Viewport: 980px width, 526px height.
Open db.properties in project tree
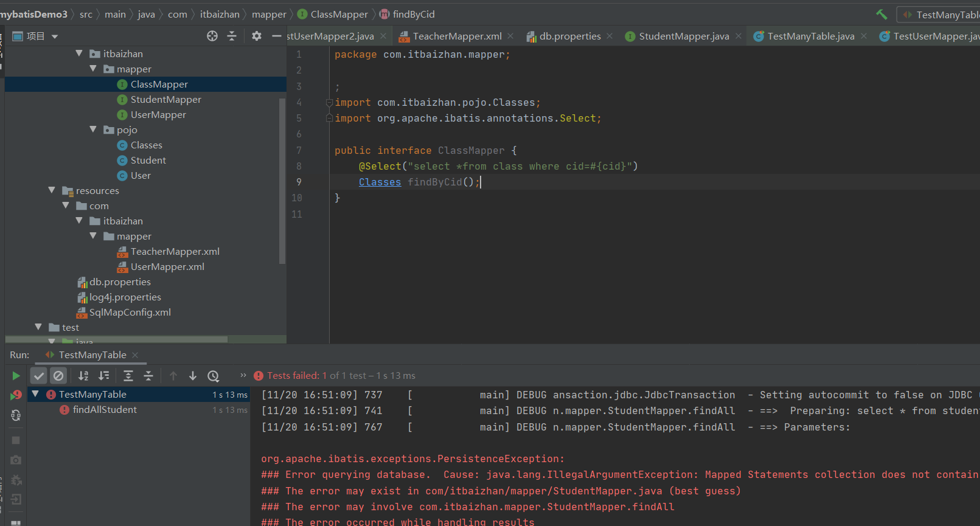[120, 282]
